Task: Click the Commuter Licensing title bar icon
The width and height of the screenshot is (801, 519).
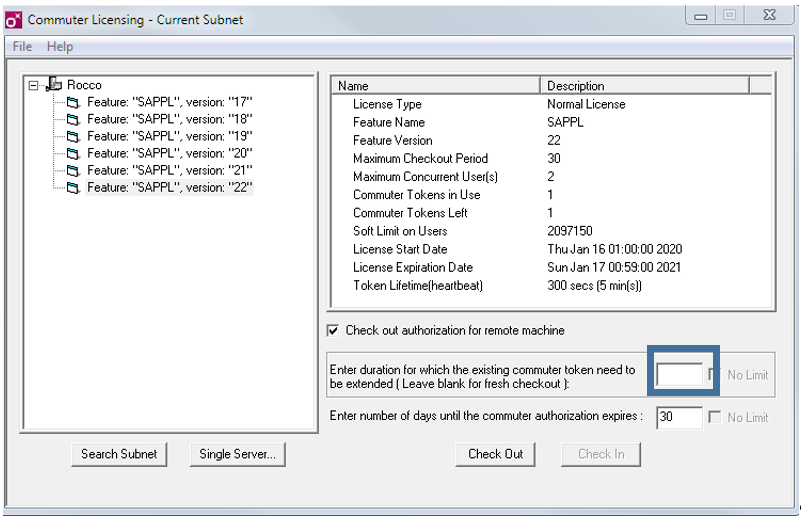Action: click(14, 19)
